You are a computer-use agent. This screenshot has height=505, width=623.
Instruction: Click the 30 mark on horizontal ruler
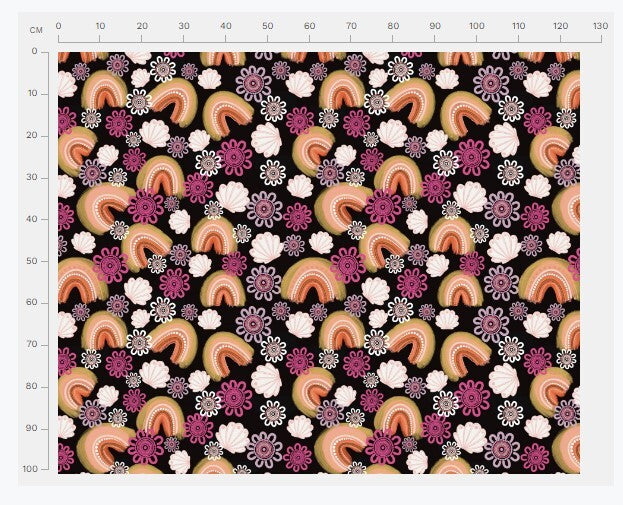coord(183,26)
